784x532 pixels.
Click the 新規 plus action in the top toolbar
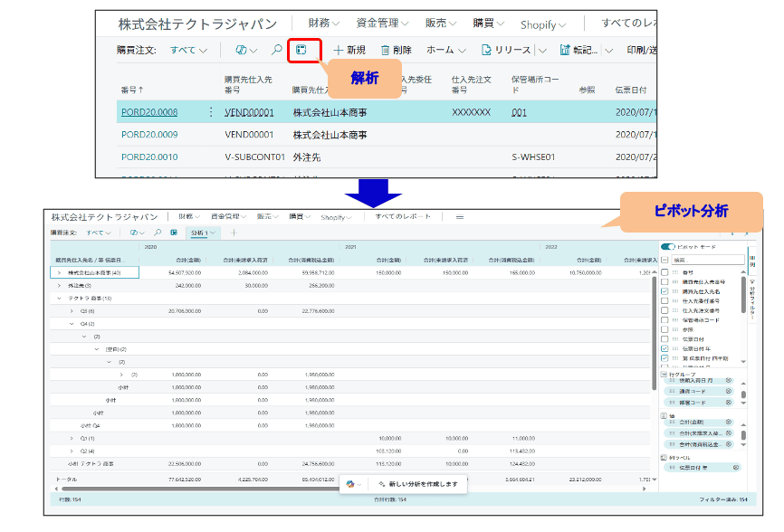pyautogui.click(x=349, y=50)
